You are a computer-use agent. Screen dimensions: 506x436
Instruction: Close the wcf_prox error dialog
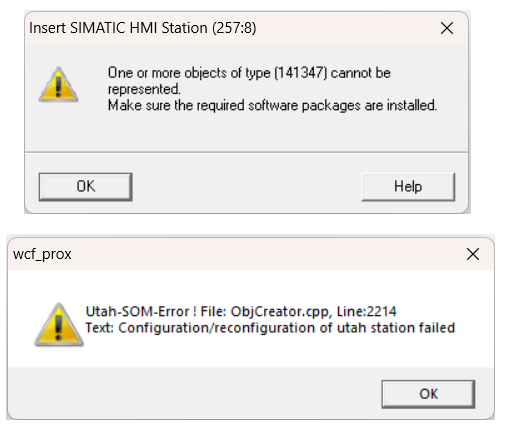pos(473,254)
